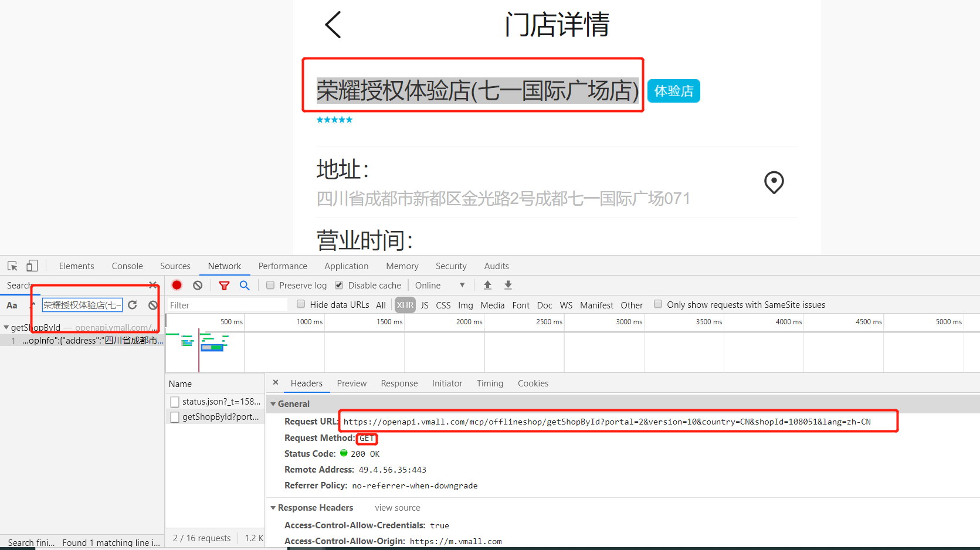Show the Initiator tab
The image size is (980, 550).
click(447, 383)
